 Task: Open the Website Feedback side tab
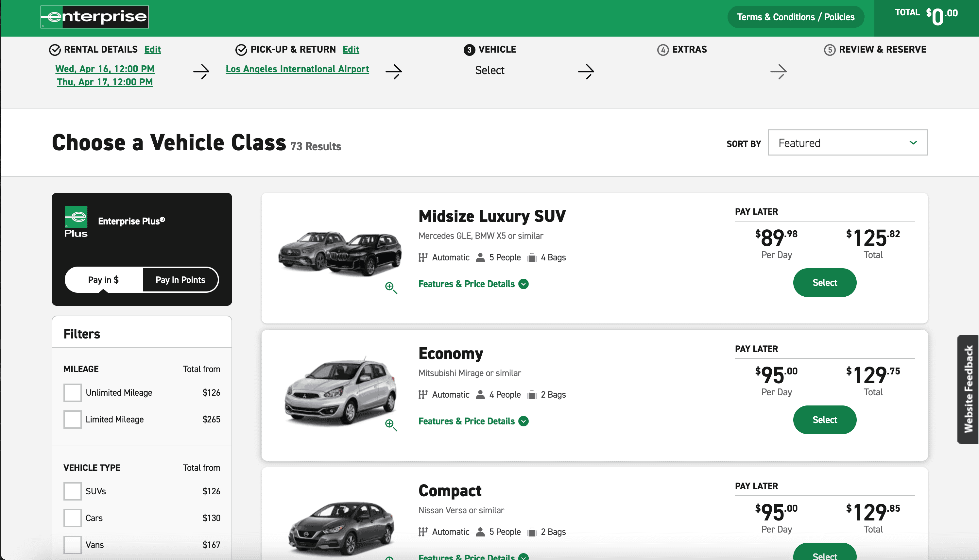coord(968,389)
